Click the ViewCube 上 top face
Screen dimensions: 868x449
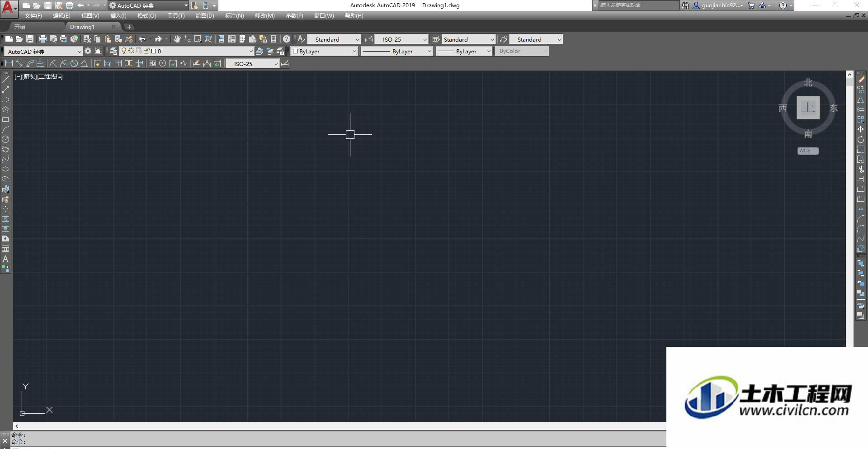[808, 108]
